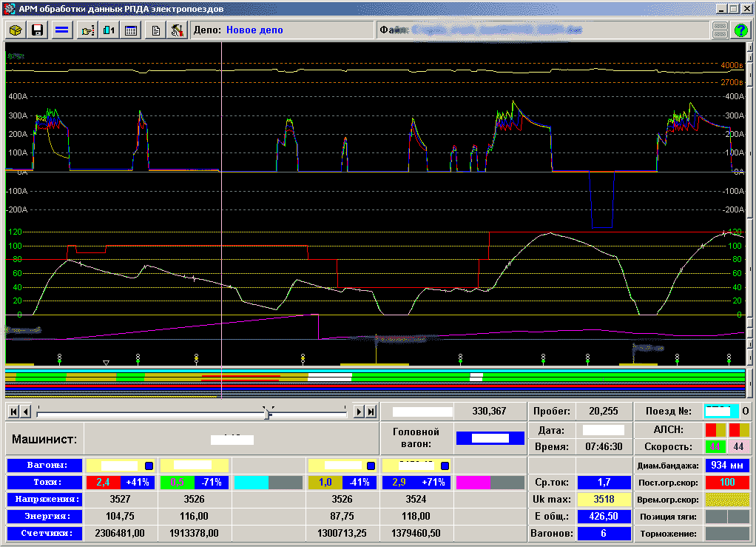
Task: Open the green question mark help icon
Action: tap(740, 30)
